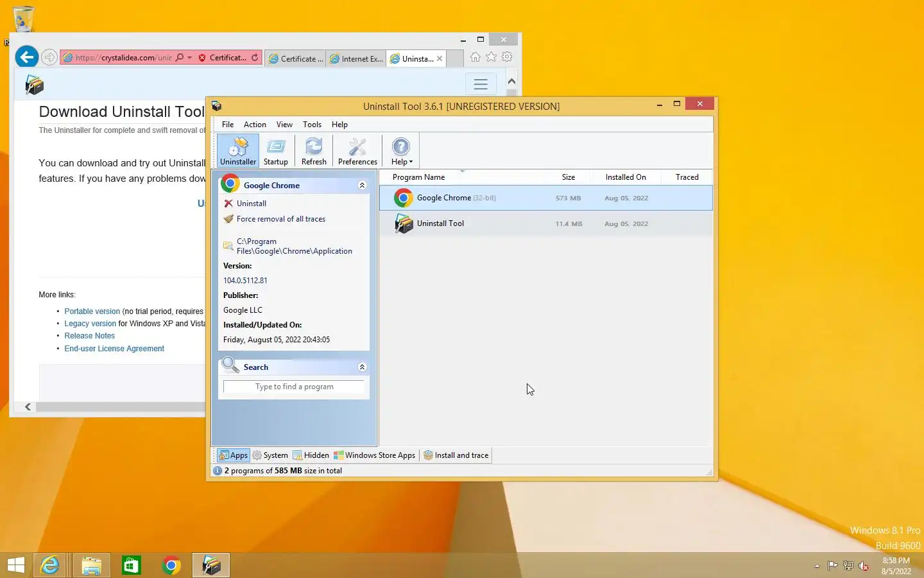Open the Chrome install folder path link
The height and width of the screenshot is (578, 924).
[x=294, y=246]
